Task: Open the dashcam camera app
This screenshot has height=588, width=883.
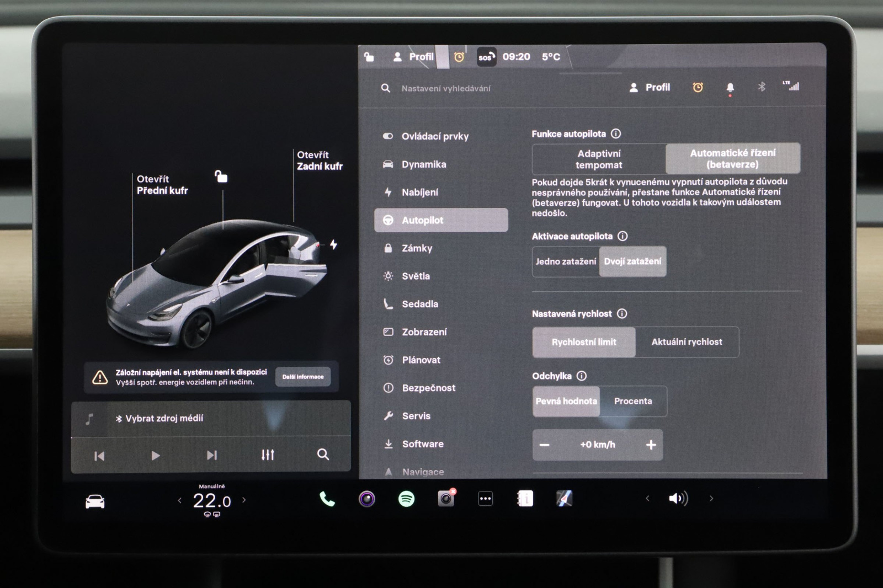Action: (x=445, y=499)
